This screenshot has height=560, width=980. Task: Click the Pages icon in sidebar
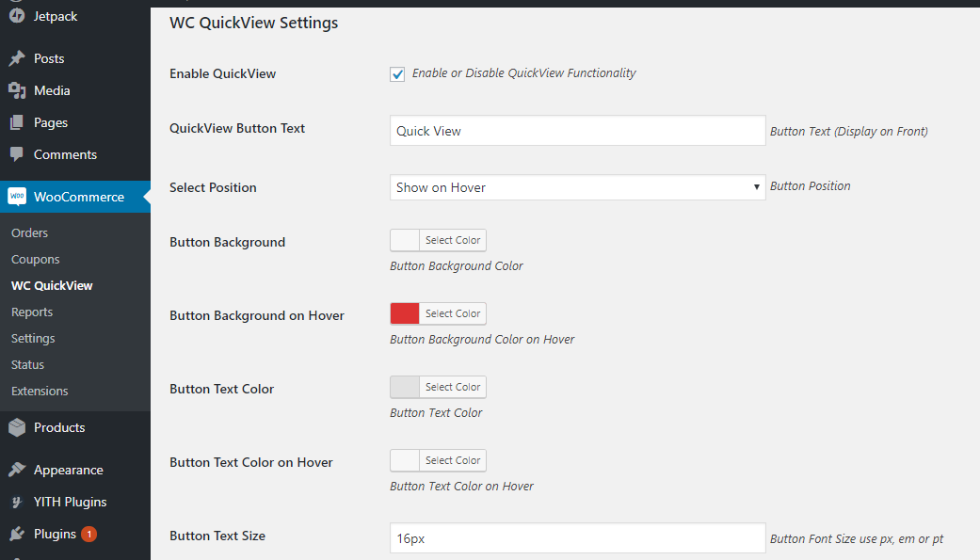tap(17, 122)
